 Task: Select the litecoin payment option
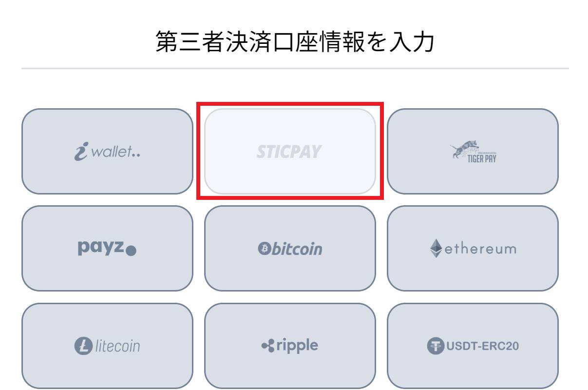pyautogui.click(x=107, y=346)
